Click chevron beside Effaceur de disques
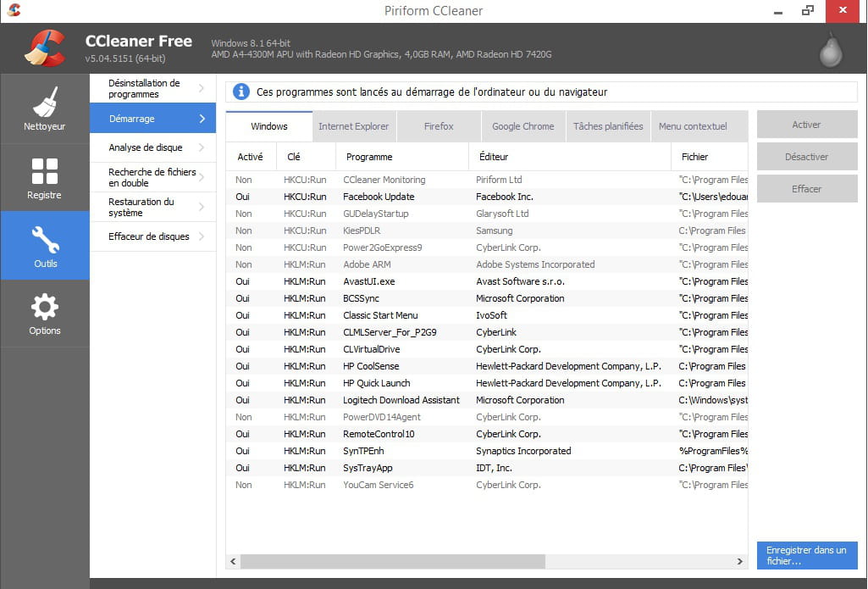 tap(202, 236)
